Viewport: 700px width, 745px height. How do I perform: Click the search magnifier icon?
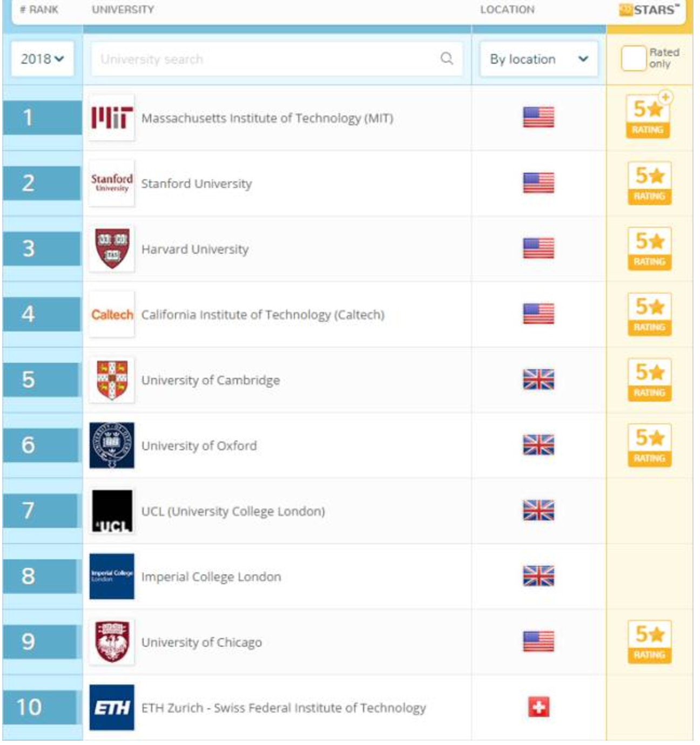[x=447, y=58]
